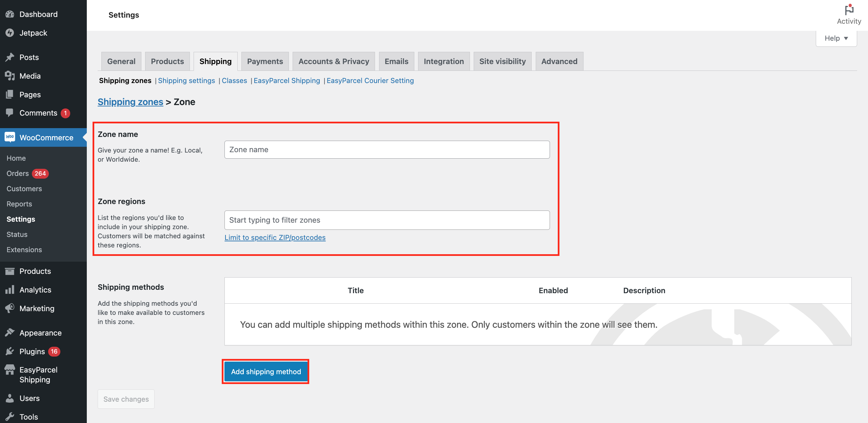Click the Shipping zones breadcrumb link

(x=130, y=102)
